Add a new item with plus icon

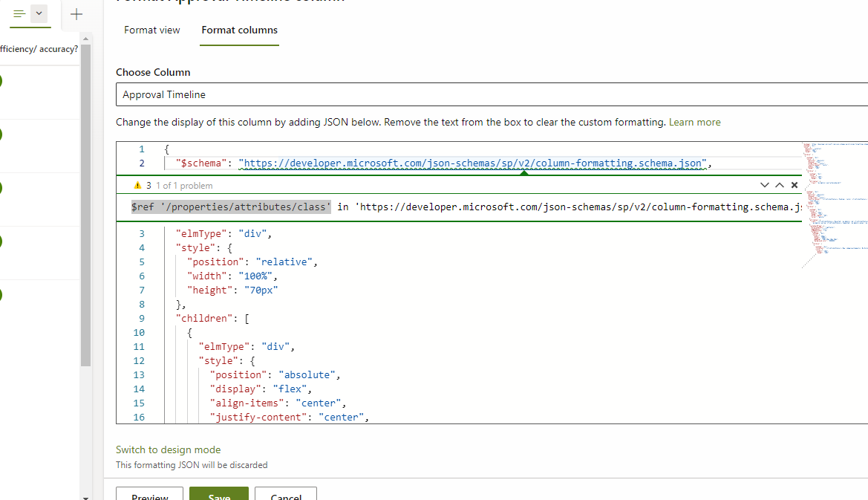(76, 14)
